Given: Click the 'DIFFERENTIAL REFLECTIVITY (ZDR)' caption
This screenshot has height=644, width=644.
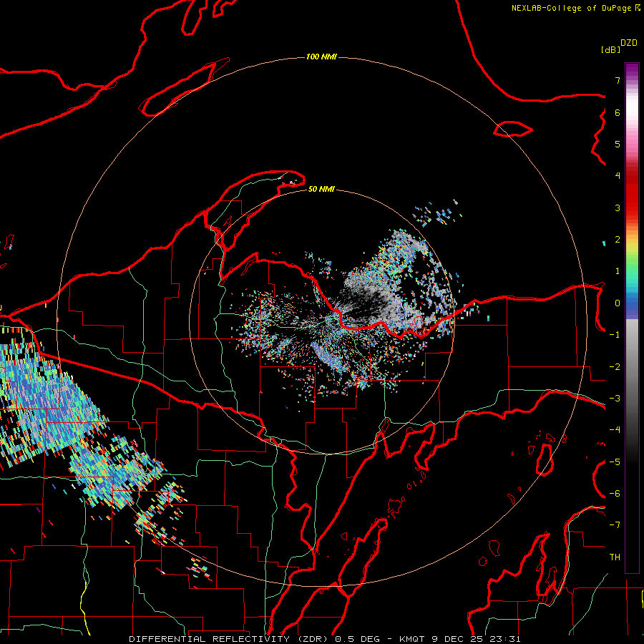Looking at the screenshot, I should [x=230, y=639].
